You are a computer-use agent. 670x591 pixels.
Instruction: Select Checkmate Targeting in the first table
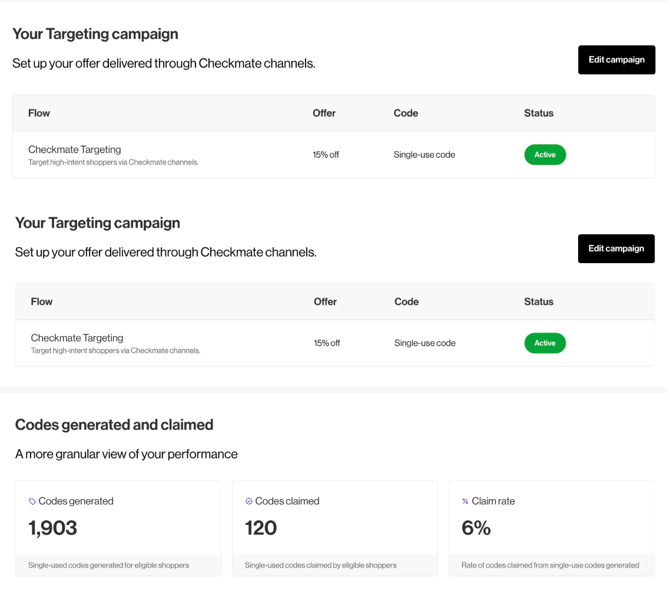75,150
